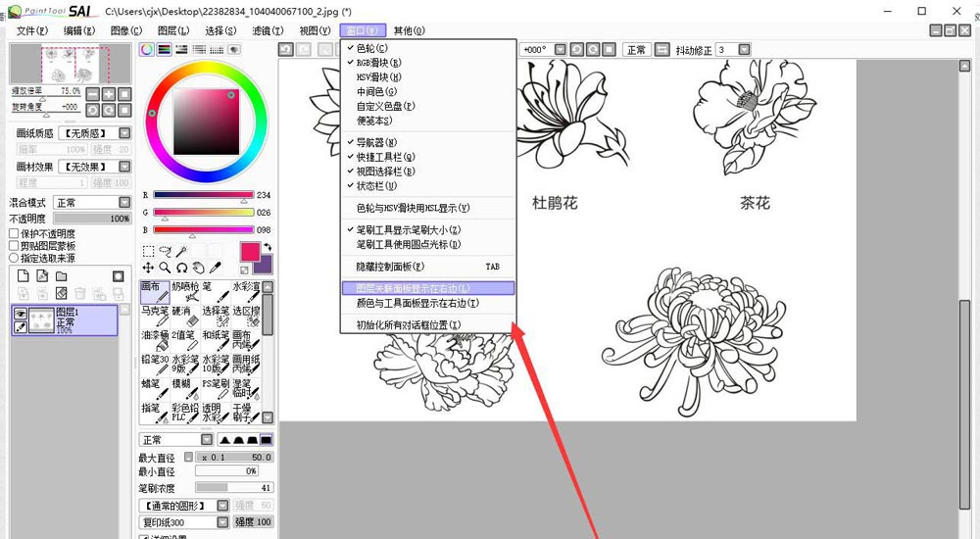Choose the 蜡笔 crayon brush
The image size is (980, 539).
point(155,389)
